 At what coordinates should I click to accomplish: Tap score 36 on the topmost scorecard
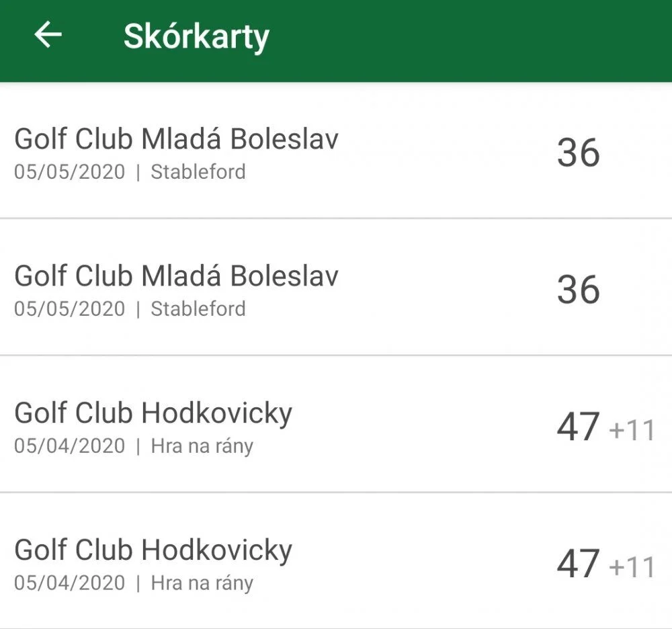pyautogui.click(x=578, y=153)
